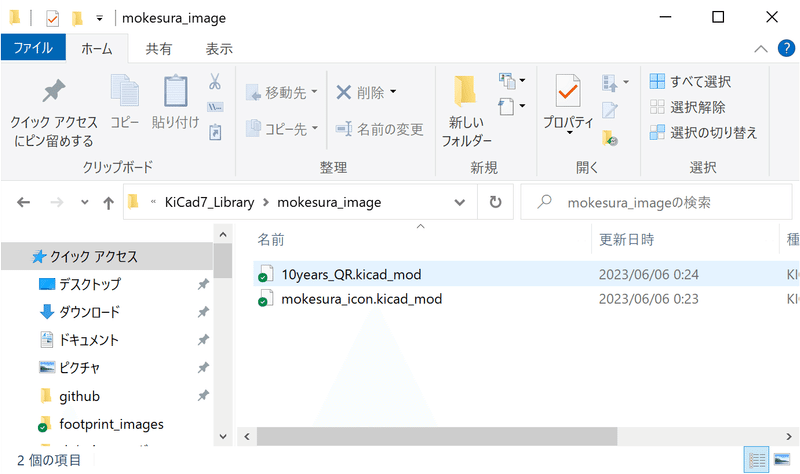Screen dimensions: 800x474
Task: Open the New item dropdown icon
Action: pos(512,81)
